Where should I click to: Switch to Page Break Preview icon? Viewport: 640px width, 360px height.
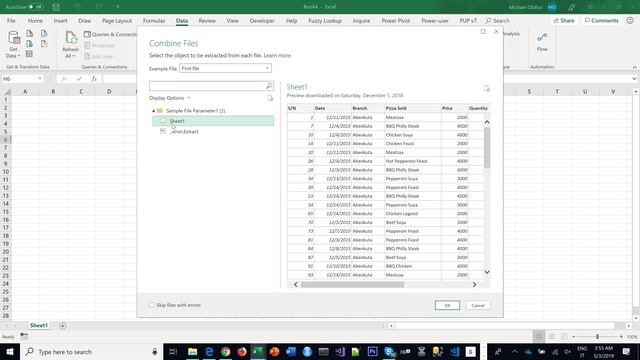pyautogui.click(x=564, y=337)
